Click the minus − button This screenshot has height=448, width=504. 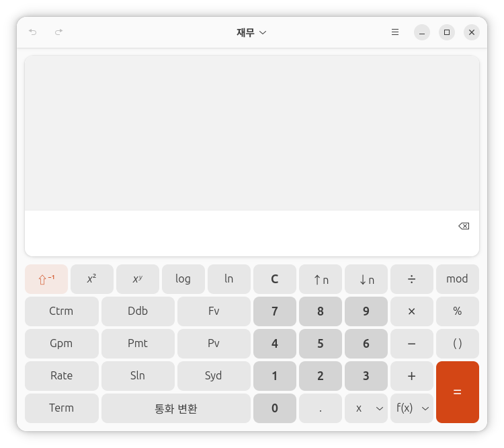click(411, 344)
